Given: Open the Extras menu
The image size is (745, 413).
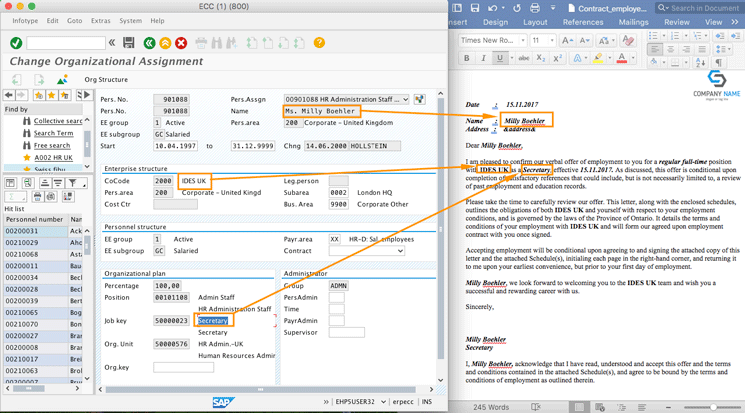Looking at the screenshot, I should (101, 21).
